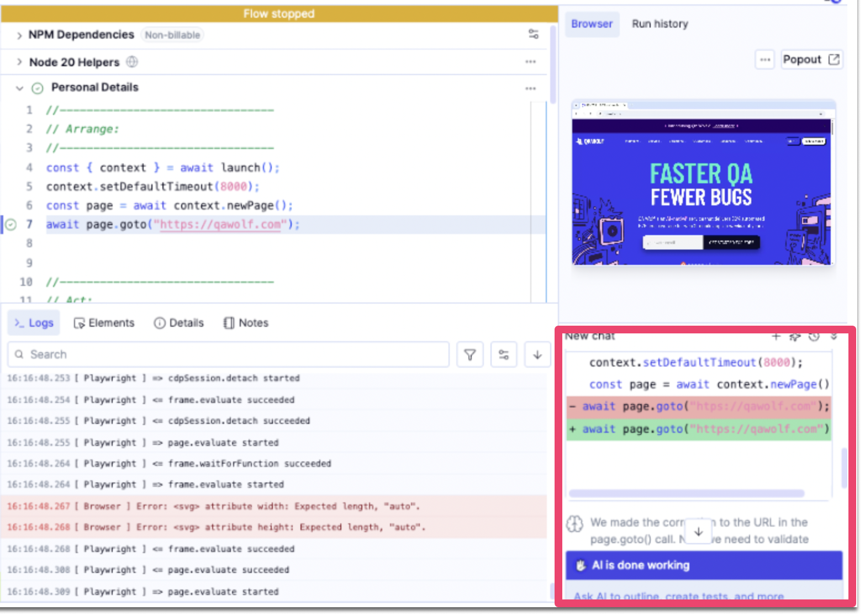
Task: Open the Run history tab
Action: [x=660, y=24]
